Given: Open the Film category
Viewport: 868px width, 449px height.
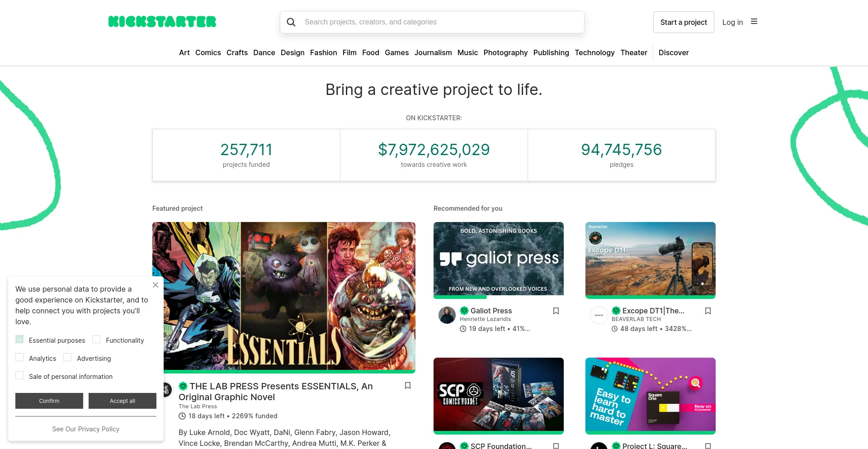Looking at the screenshot, I should coord(349,52).
